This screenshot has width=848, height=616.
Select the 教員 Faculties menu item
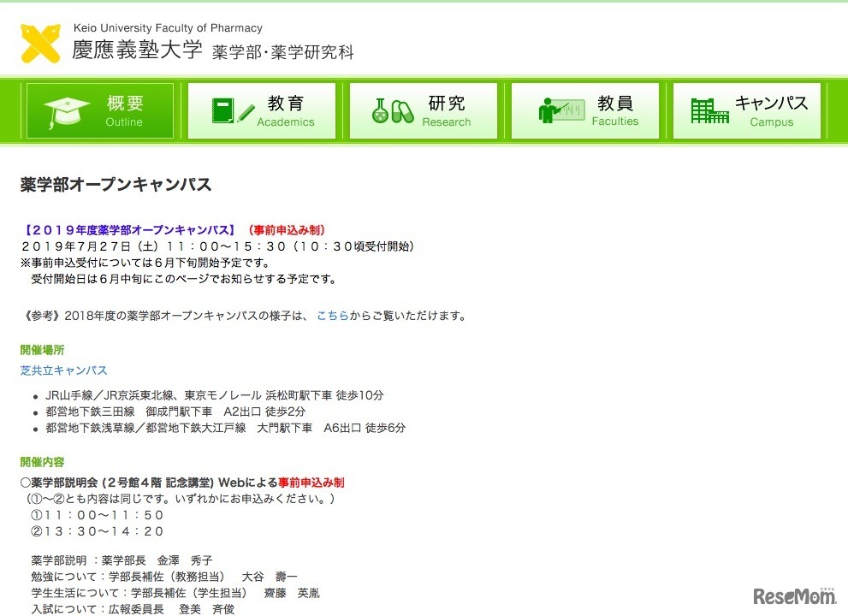[585, 110]
